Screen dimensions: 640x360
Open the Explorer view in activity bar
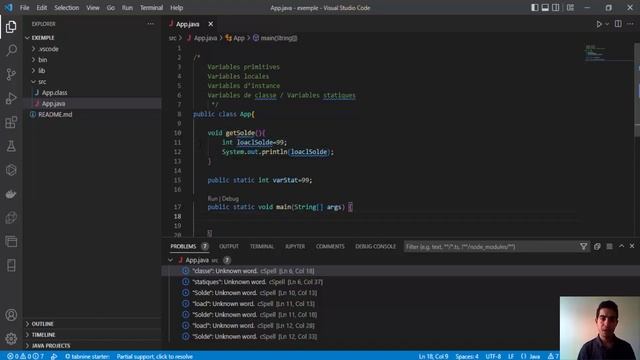coord(11,27)
